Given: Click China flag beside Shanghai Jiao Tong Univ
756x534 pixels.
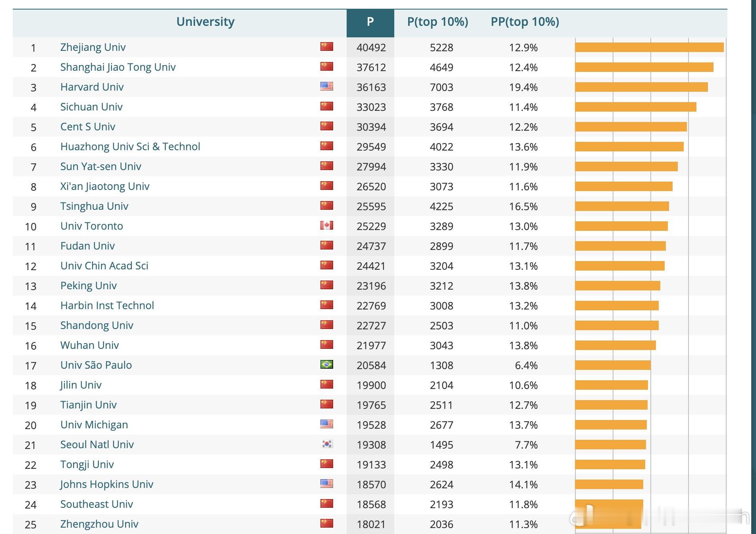Looking at the screenshot, I should pyautogui.click(x=327, y=67).
